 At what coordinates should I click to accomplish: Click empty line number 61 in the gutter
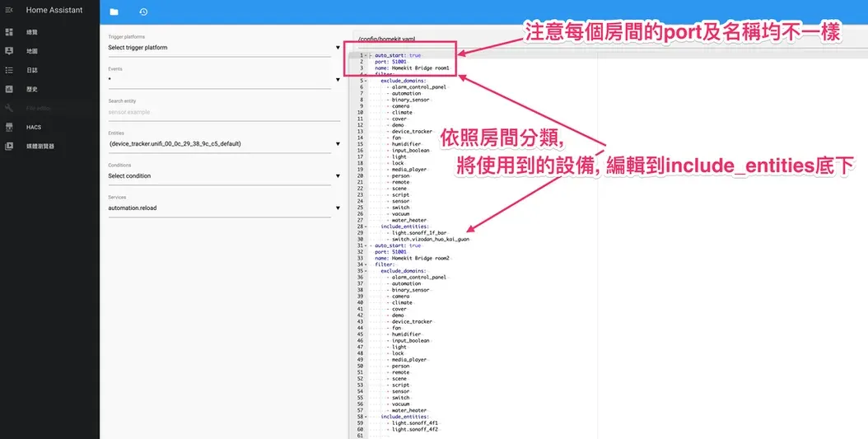coord(360,436)
